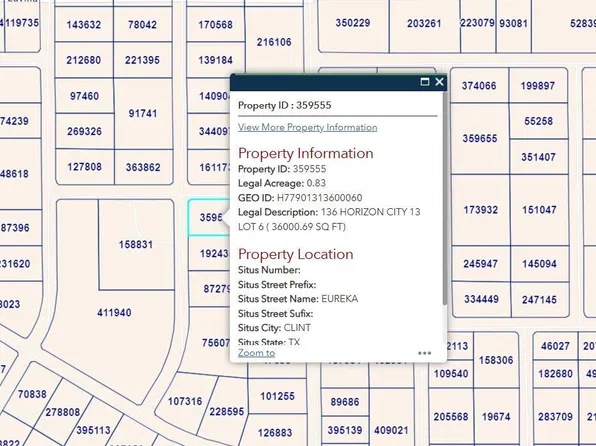596x446 pixels.
Task: Select parcel 411940 on the map
Action: 114,313
